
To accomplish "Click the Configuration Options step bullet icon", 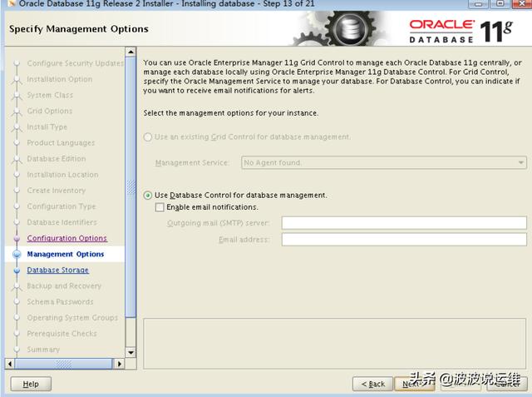I will click(x=17, y=238).
